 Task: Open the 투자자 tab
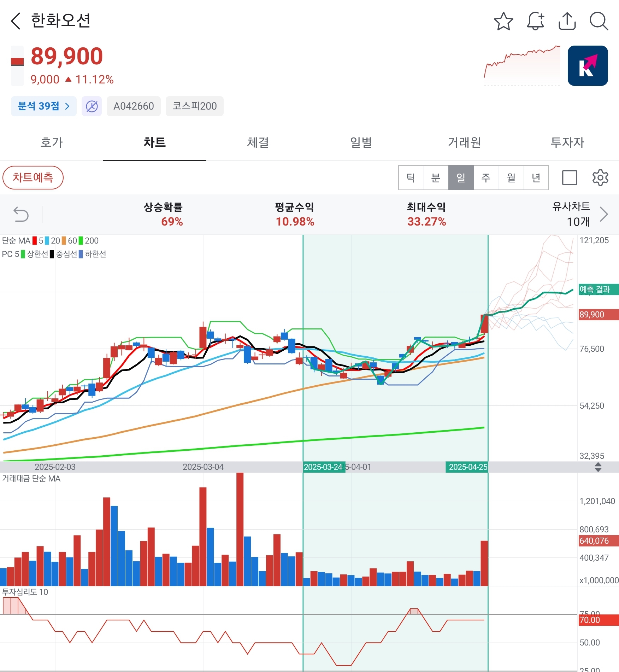coord(567,142)
